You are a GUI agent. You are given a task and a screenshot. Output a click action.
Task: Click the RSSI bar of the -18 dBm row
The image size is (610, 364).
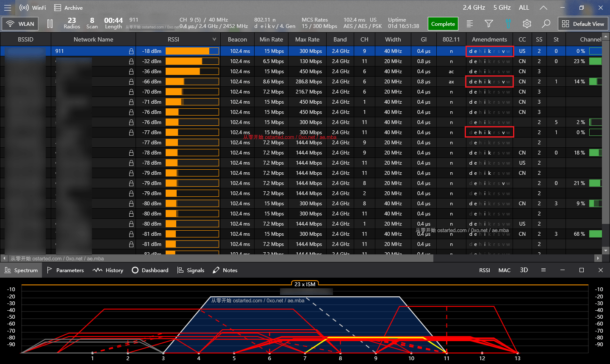(x=192, y=51)
